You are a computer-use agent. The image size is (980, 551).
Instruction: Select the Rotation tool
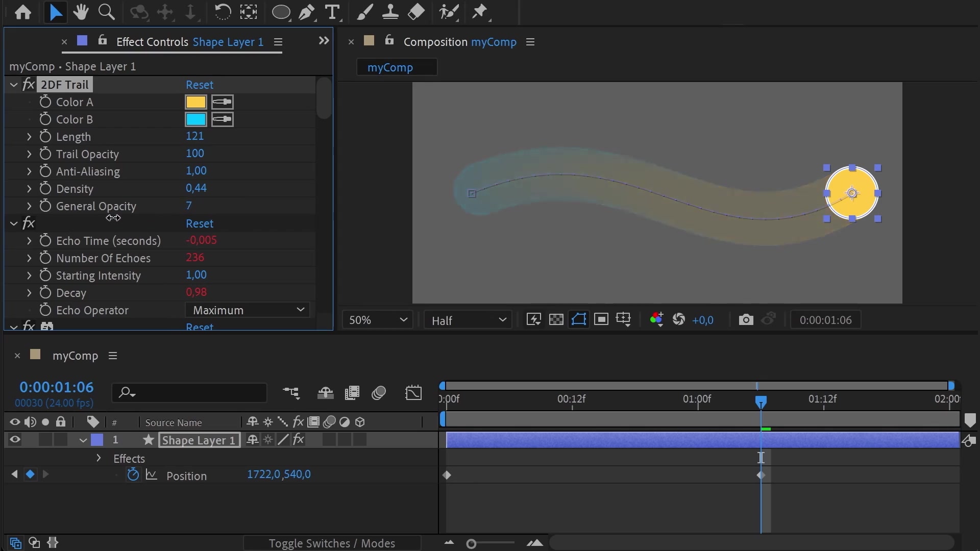point(222,12)
